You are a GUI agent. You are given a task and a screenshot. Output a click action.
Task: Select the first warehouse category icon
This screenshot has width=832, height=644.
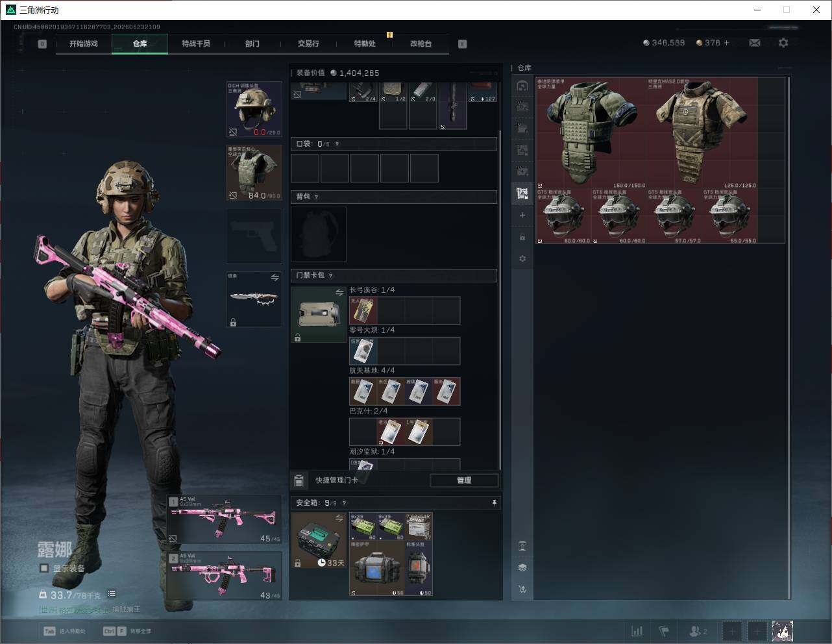click(522, 86)
